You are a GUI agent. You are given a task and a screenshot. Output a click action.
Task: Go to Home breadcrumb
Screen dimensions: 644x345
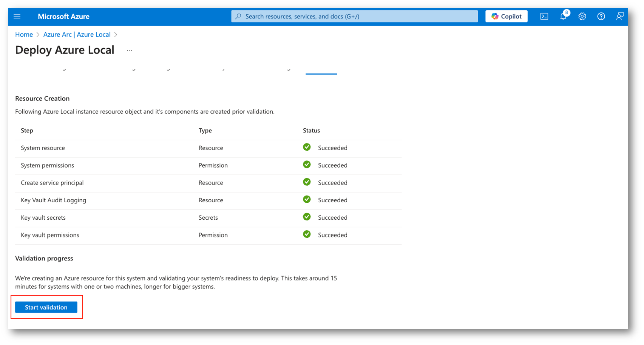(x=24, y=34)
